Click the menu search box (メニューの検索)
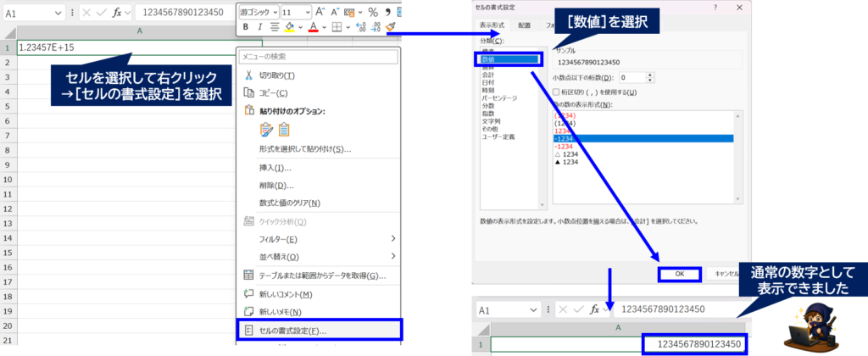Image resolution: width=868 pixels, height=356 pixels. pos(319,57)
